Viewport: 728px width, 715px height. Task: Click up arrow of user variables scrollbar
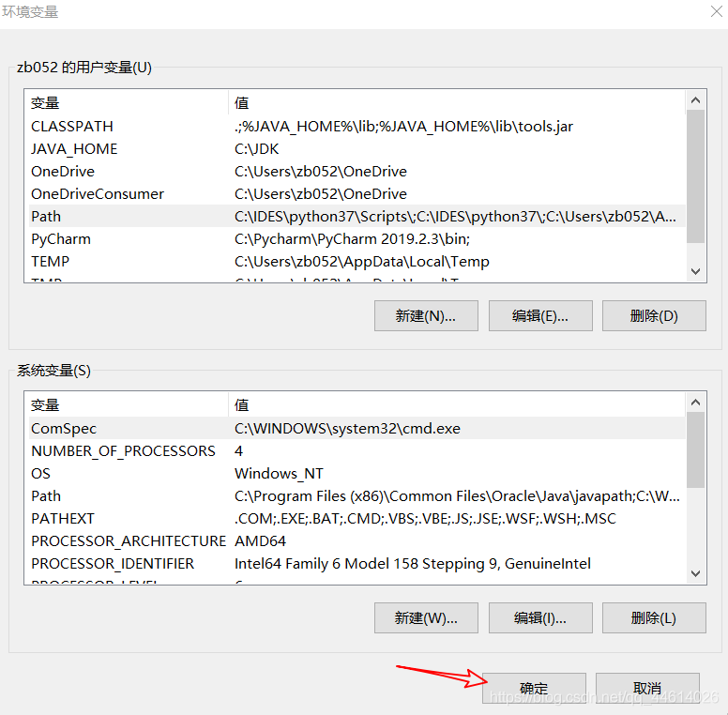click(695, 100)
